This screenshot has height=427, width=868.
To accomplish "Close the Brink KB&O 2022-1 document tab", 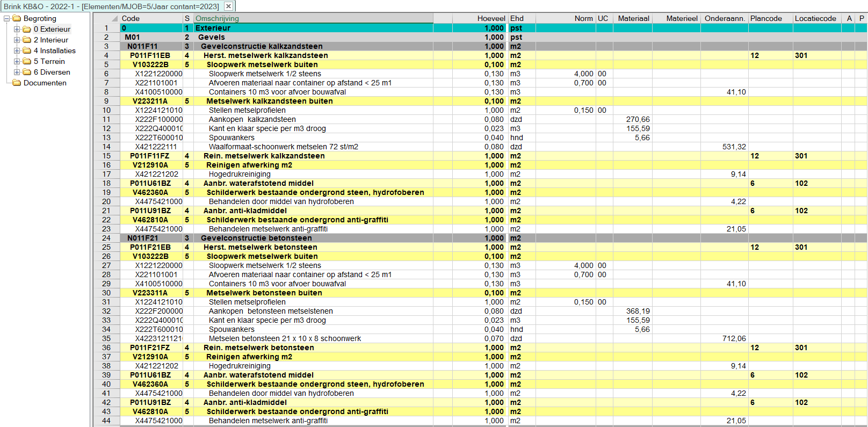I will [x=228, y=6].
